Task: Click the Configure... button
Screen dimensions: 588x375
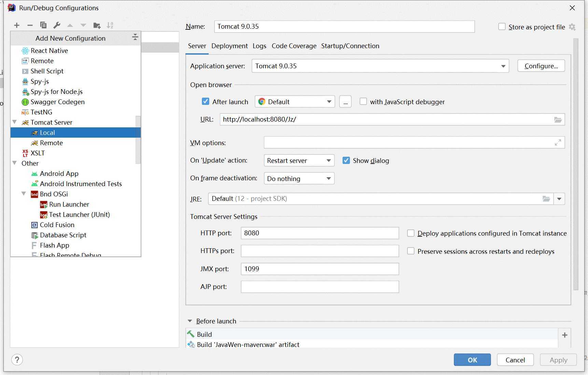Action: pos(541,66)
